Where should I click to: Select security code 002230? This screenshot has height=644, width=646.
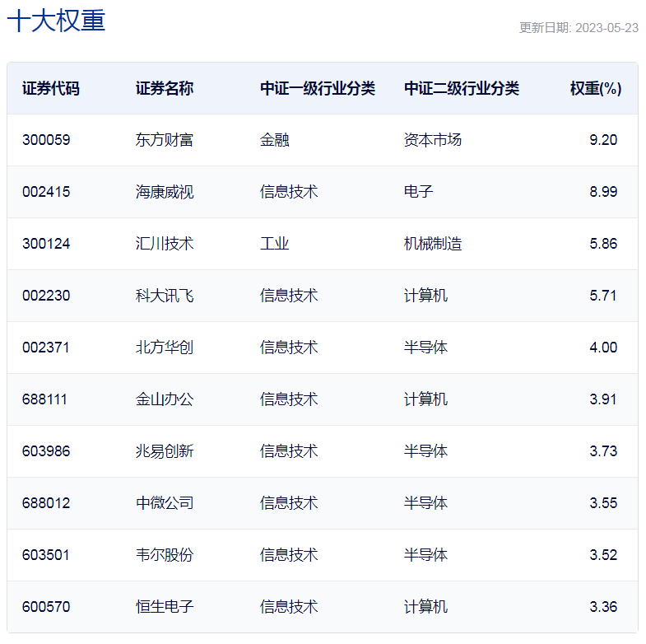point(46,296)
